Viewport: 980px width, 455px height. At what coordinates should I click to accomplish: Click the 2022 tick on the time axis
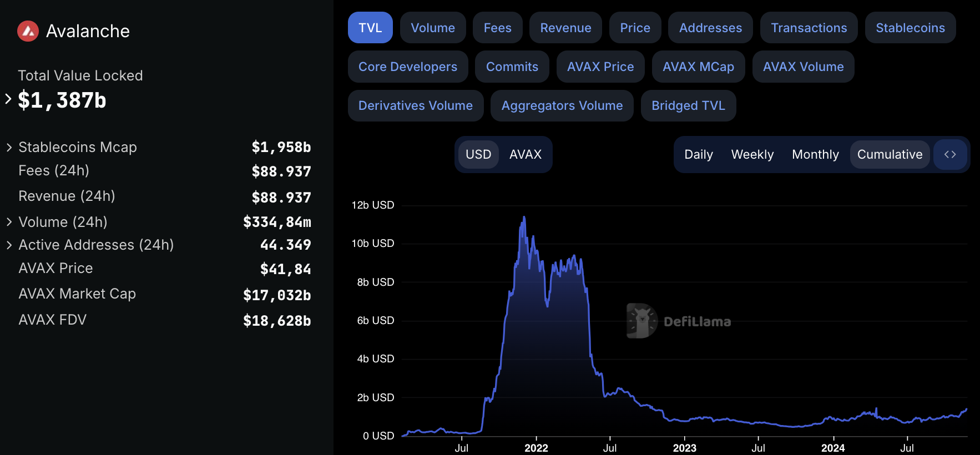coord(536,447)
